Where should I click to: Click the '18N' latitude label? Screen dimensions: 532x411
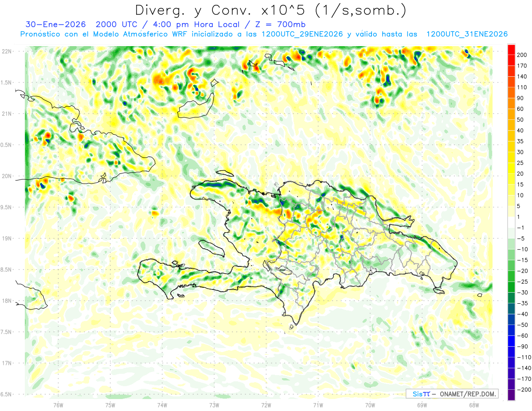7,301
